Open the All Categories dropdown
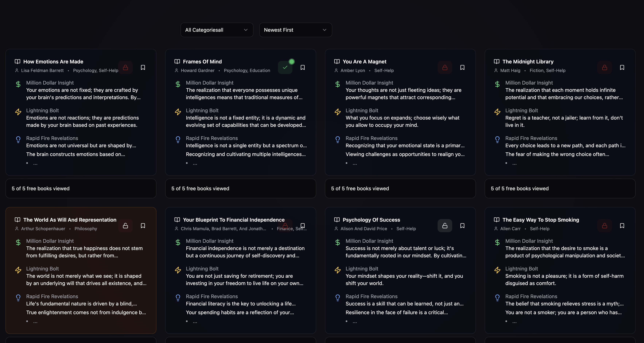The height and width of the screenshot is (343, 644). coord(217,30)
